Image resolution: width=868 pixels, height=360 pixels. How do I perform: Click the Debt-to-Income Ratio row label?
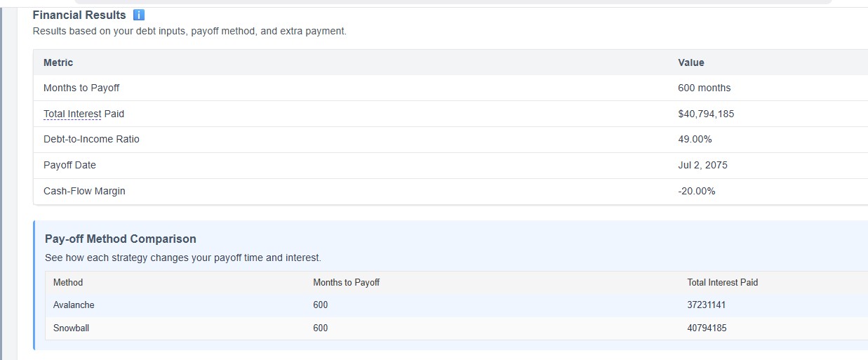click(x=91, y=139)
